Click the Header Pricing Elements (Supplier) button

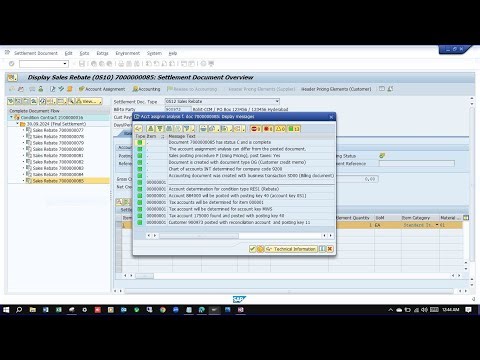pos(262,89)
